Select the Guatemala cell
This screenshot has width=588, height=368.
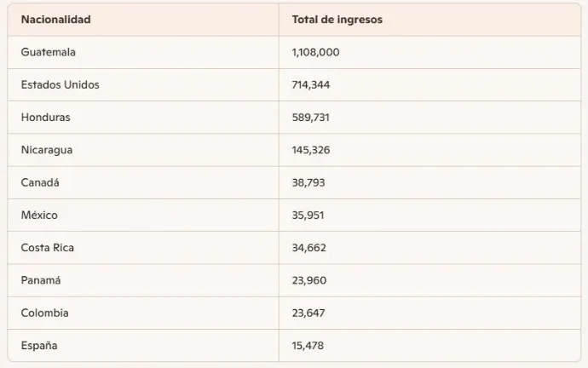(x=49, y=52)
